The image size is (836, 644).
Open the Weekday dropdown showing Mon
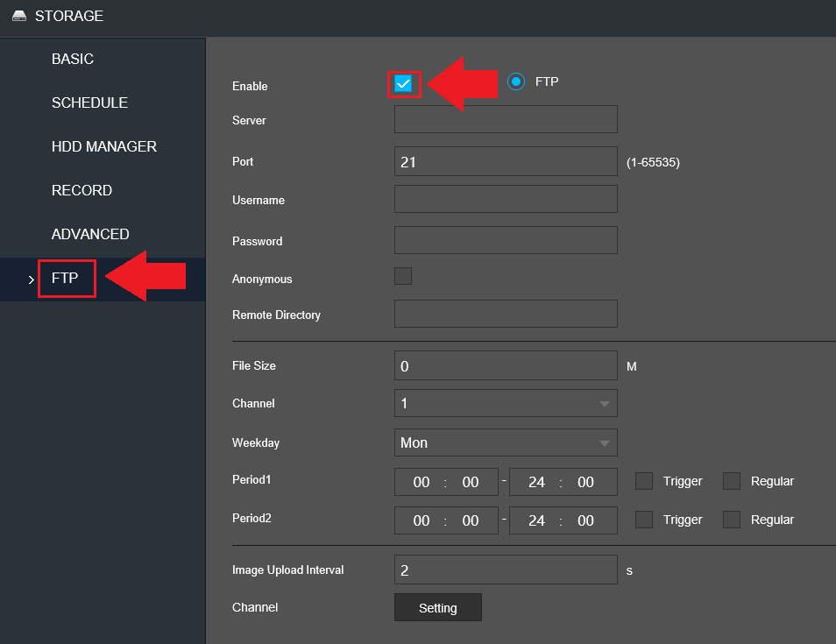506,442
